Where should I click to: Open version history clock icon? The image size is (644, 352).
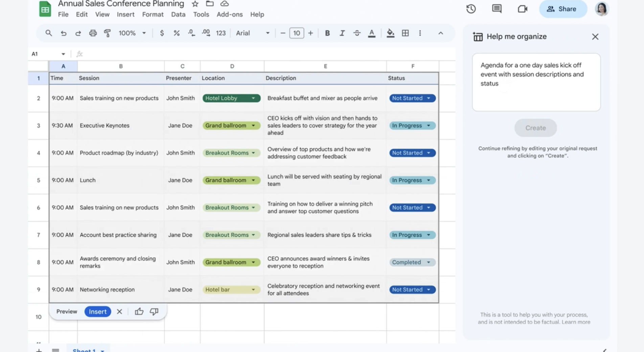471,9
